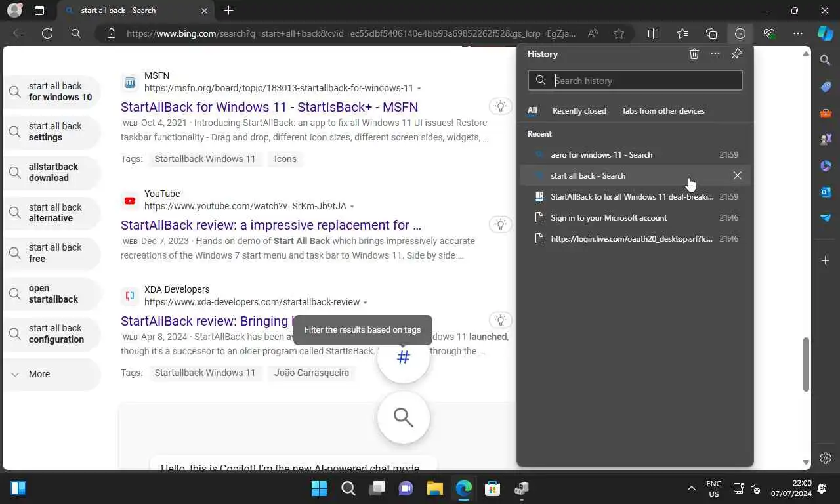Click the Search history field
840x504 pixels.
click(x=635, y=80)
